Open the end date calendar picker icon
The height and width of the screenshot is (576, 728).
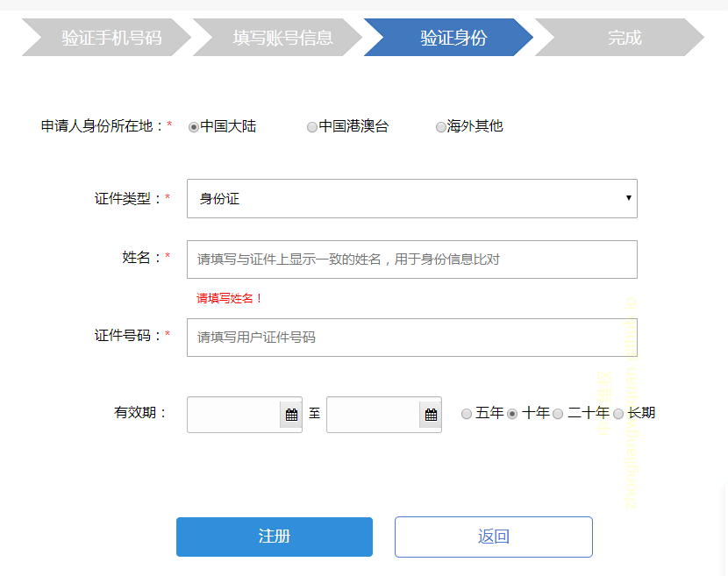point(431,415)
